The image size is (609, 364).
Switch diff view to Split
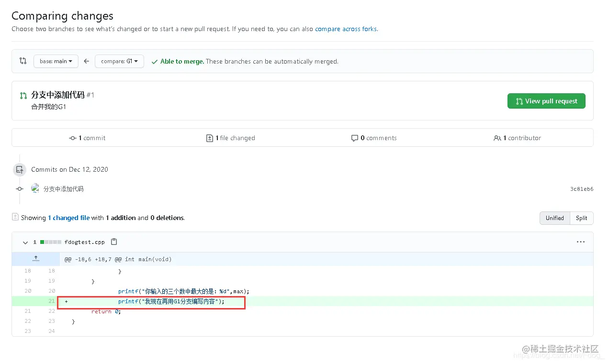pyautogui.click(x=582, y=218)
